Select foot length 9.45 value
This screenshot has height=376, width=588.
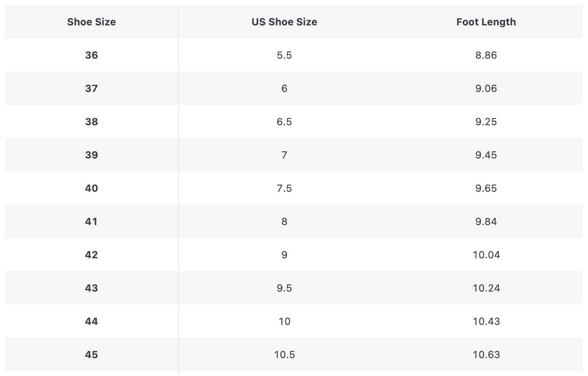(486, 155)
